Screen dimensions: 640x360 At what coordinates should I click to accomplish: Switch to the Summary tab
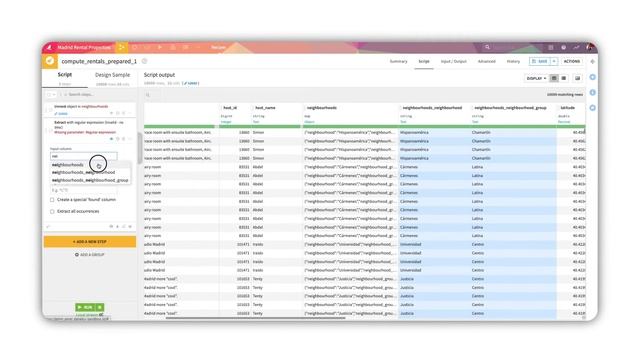coord(398,61)
